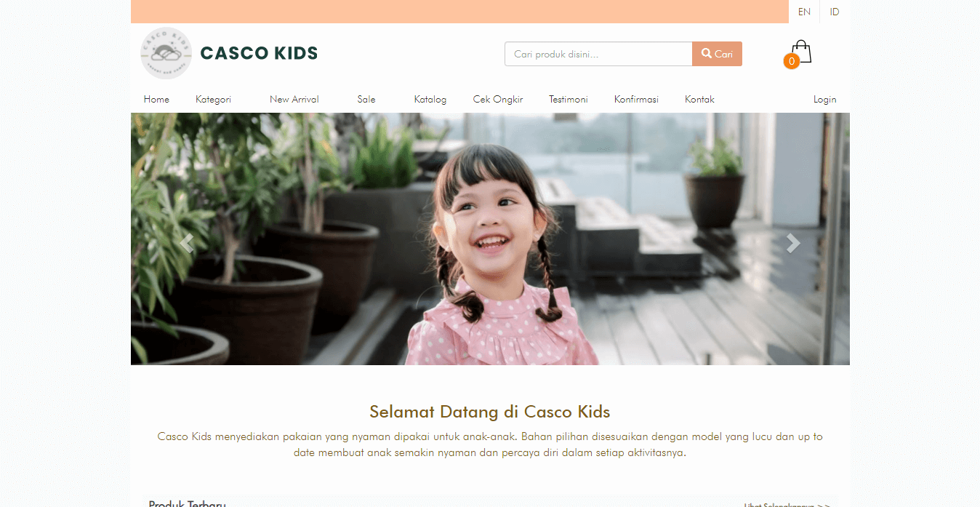
Task: Go to New Arrival page
Action: [294, 100]
